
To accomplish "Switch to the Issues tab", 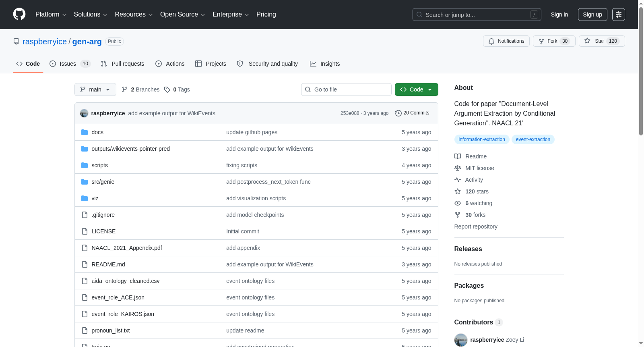I will [70, 64].
